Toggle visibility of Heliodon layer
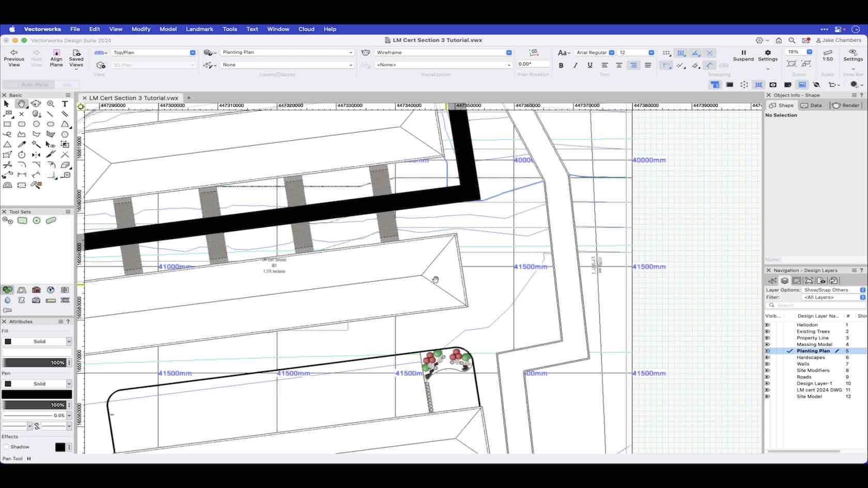The height and width of the screenshot is (488, 868). [x=767, y=325]
